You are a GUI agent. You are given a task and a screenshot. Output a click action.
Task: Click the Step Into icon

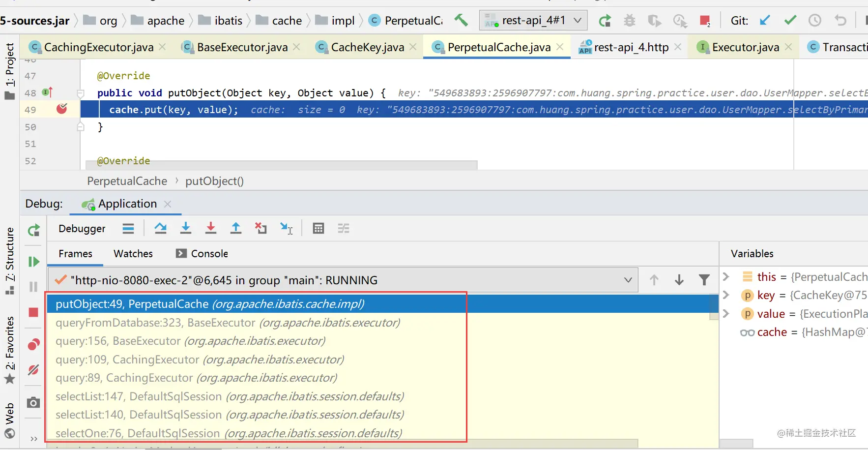coord(186,228)
